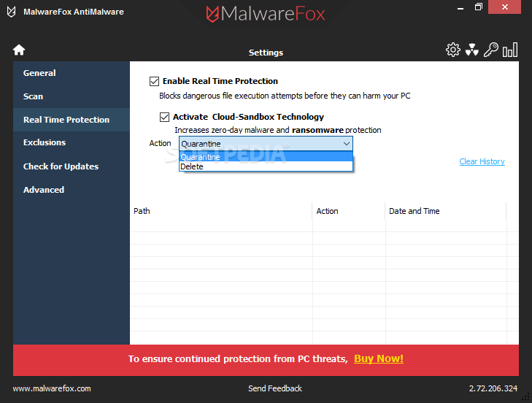This screenshot has height=403, width=532.
Task: Open the Exclusions tab
Action: pyautogui.click(x=72, y=142)
